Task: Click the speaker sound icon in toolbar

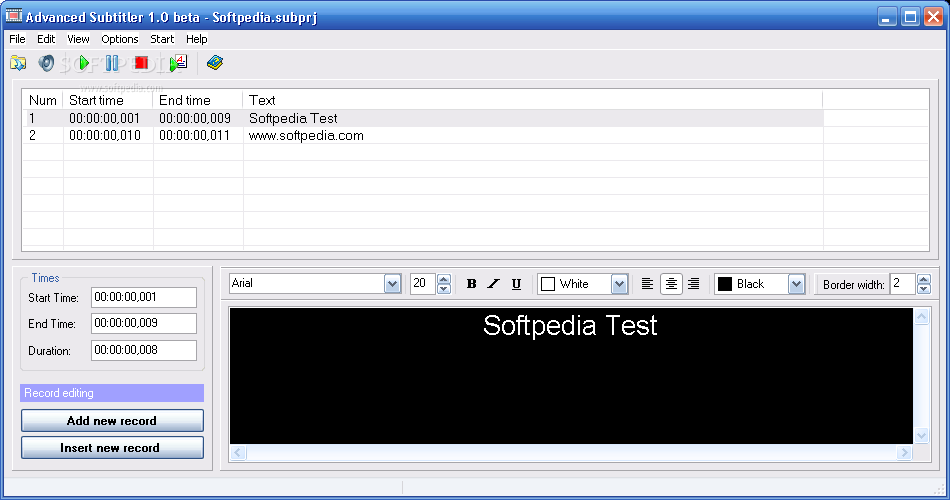Action: (x=46, y=62)
